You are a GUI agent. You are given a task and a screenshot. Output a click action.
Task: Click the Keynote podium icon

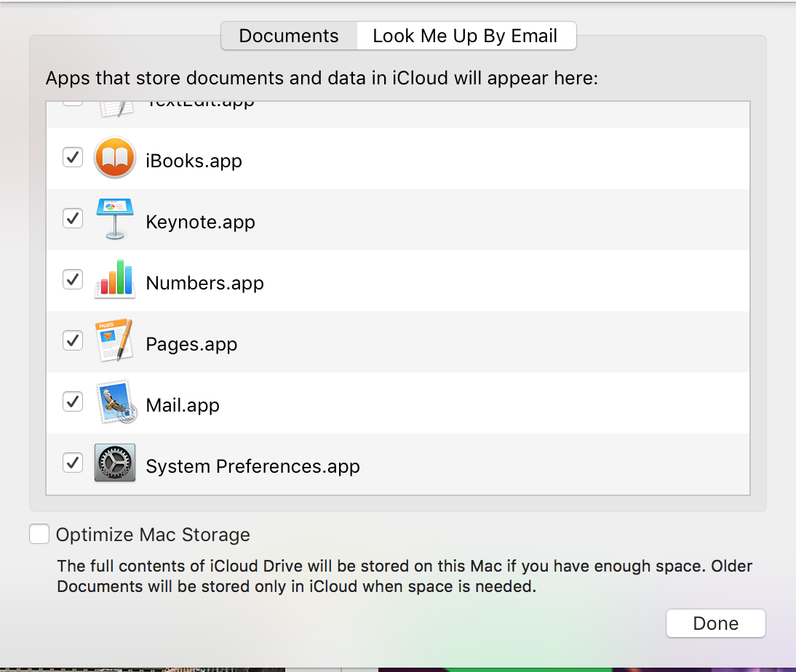coord(115,219)
